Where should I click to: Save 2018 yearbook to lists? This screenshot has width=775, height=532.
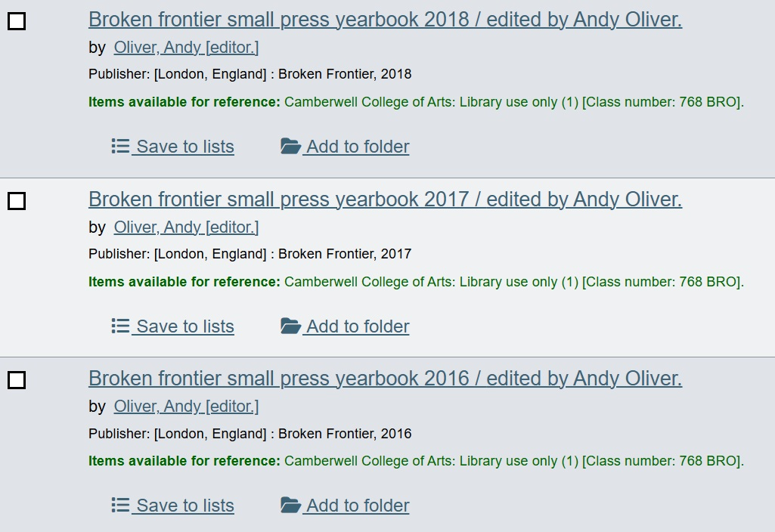tap(184, 147)
